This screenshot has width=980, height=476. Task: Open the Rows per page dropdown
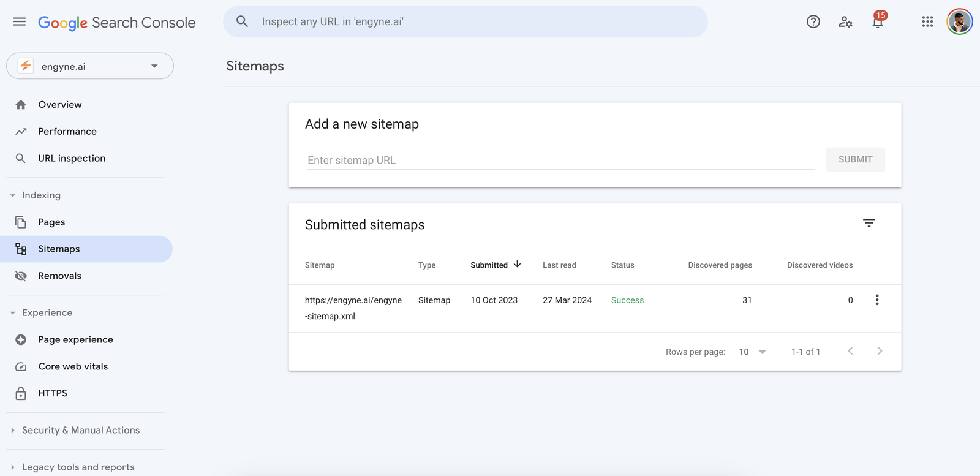(753, 352)
